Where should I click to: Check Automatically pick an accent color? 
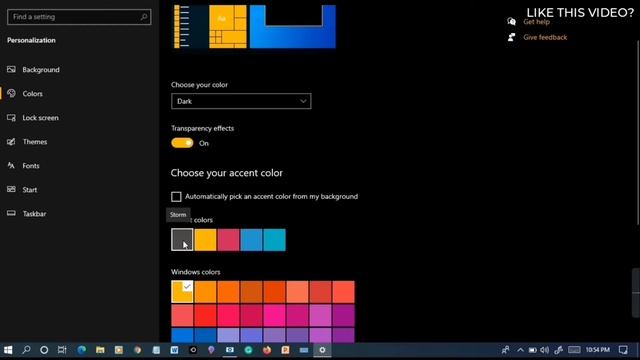click(176, 197)
